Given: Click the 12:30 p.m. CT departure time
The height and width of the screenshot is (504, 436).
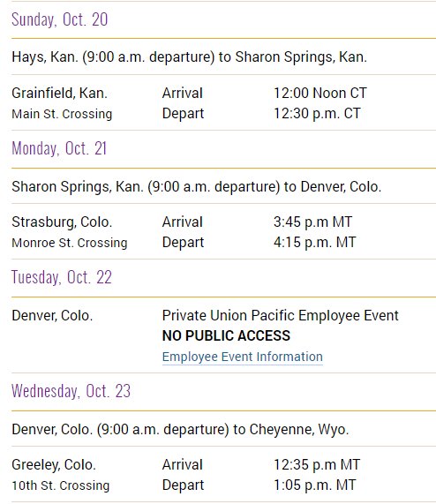Looking at the screenshot, I should click(x=317, y=114).
